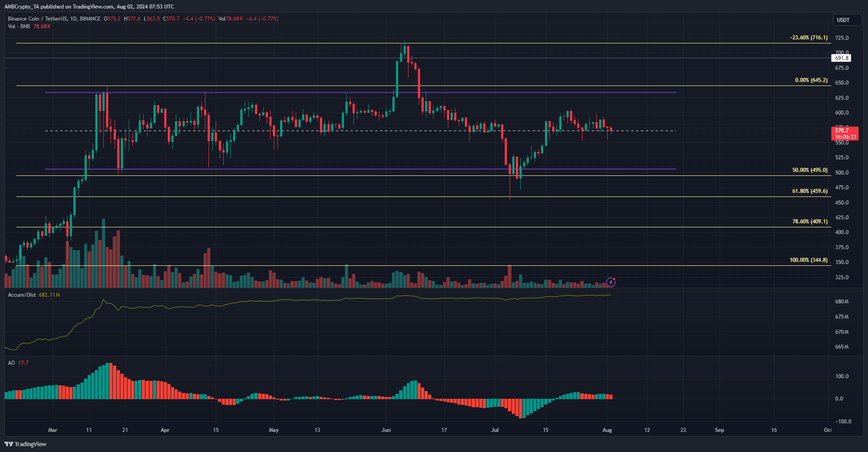Click the 725.0 price axis label
The width and height of the screenshot is (868, 452).
pos(842,38)
